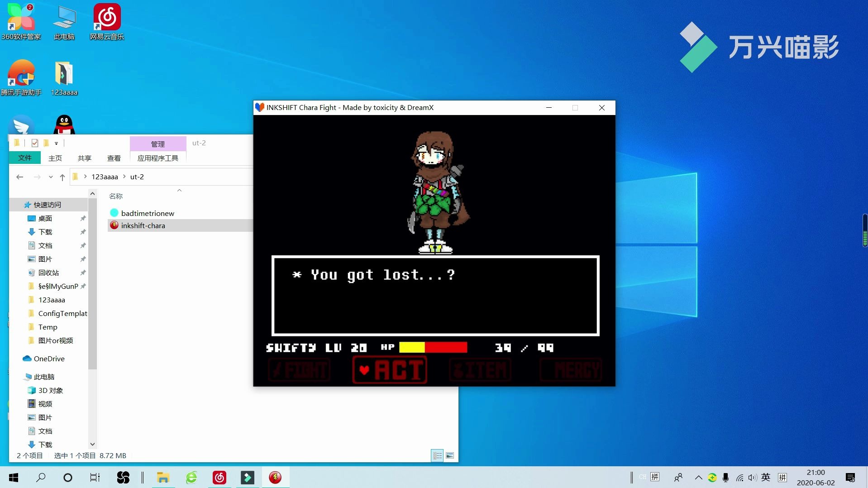Go back in Explorer navigation

click(19, 177)
